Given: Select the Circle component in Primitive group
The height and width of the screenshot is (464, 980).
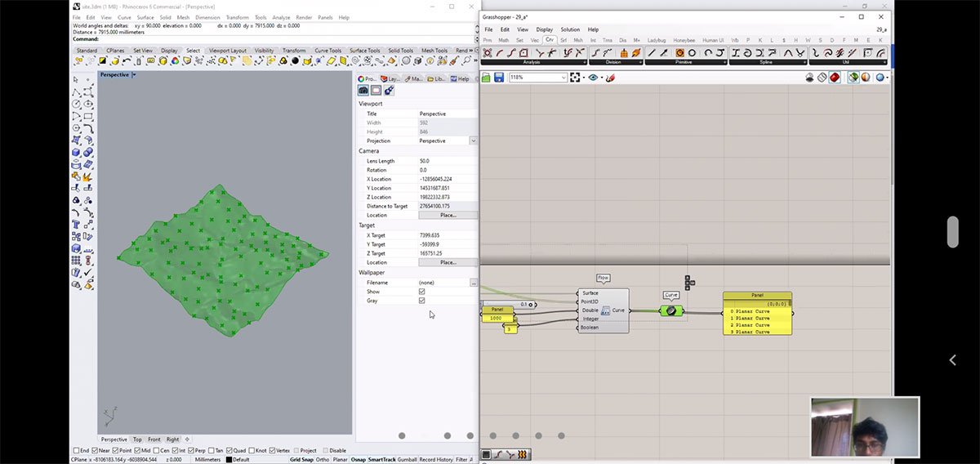Looking at the screenshot, I should point(692,53).
